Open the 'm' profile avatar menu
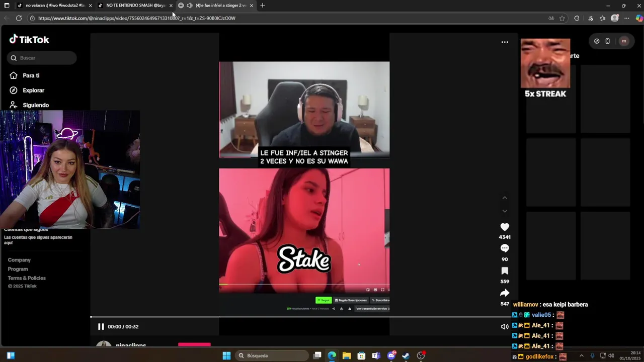644x362 pixels. tap(624, 41)
